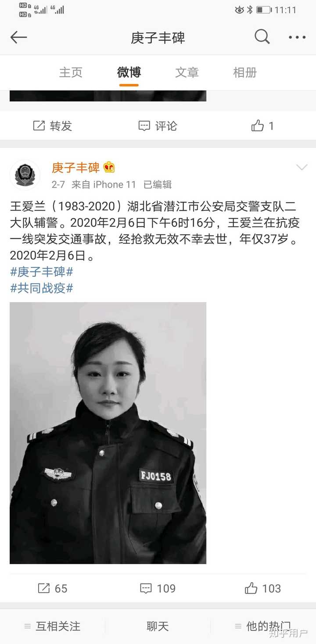The width and height of the screenshot is (316, 644).
Task: Tap the 转发 repost icon on top post
Action: point(39,126)
